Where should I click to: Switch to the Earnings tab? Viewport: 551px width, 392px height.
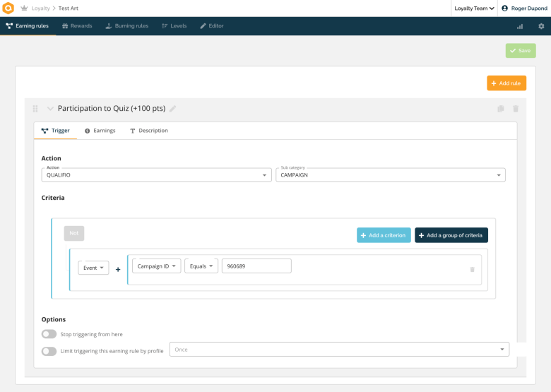point(100,131)
